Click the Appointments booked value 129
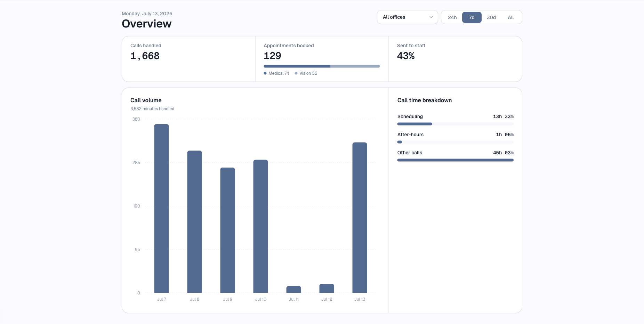Image resolution: width=644 pixels, height=324 pixels. (x=272, y=56)
